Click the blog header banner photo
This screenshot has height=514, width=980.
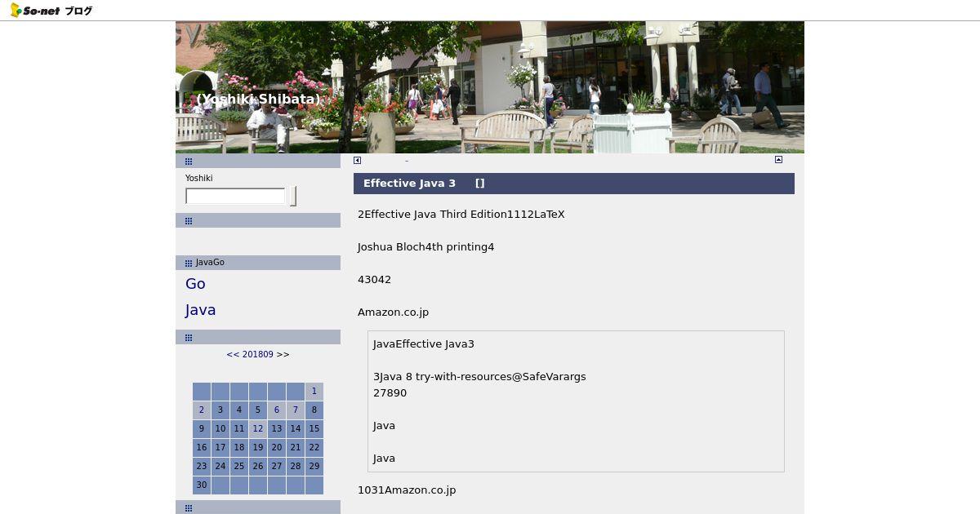point(490,87)
